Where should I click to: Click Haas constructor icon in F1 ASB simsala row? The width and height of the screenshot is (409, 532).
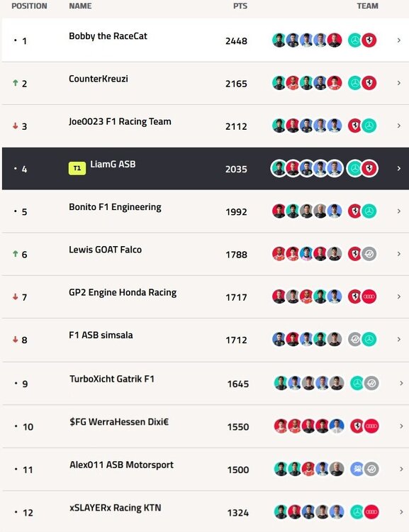(354, 339)
